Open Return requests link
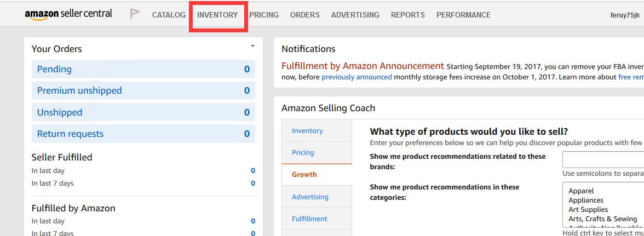This screenshot has height=236, width=644. (70, 134)
